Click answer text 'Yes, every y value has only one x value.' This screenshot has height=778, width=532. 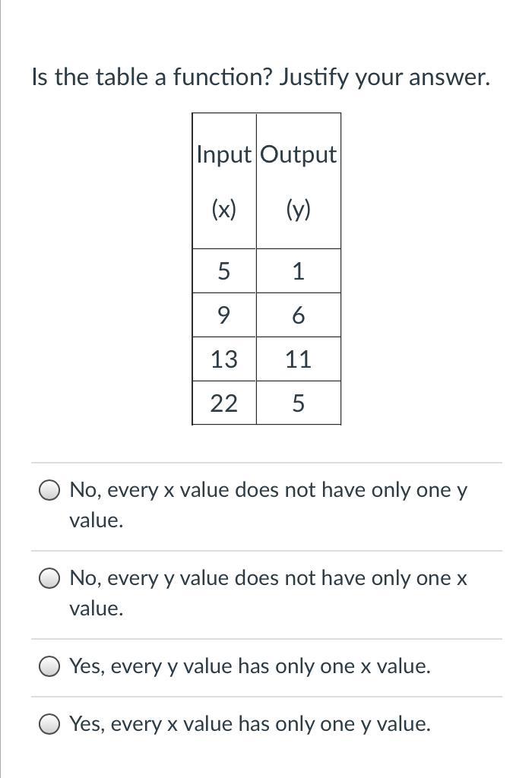[250, 666]
